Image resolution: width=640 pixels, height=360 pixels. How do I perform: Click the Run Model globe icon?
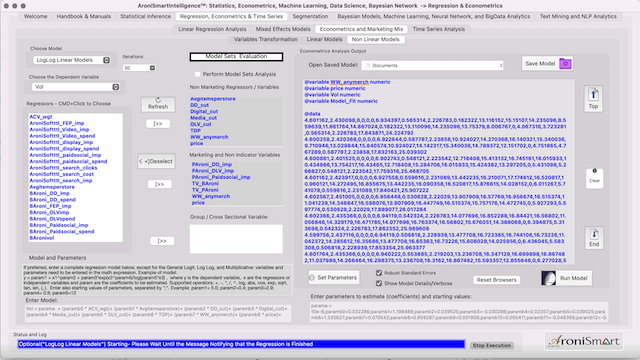click(548, 278)
